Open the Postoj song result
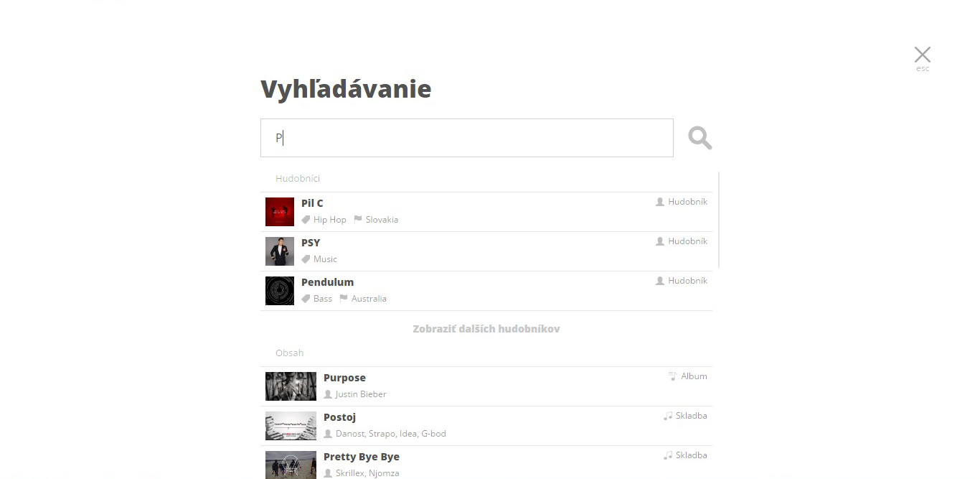980x479 pixels. pyautogui.click(x=486, y=426)
